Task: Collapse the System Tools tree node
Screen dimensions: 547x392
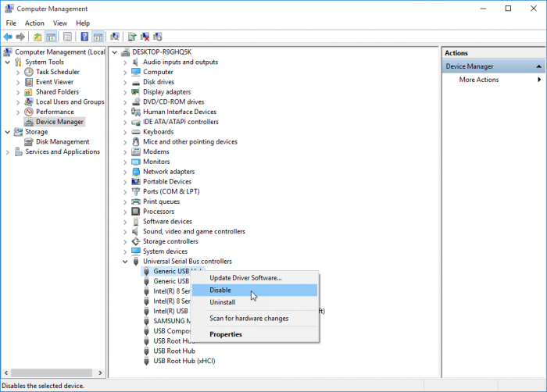Action: click(8, 62)
